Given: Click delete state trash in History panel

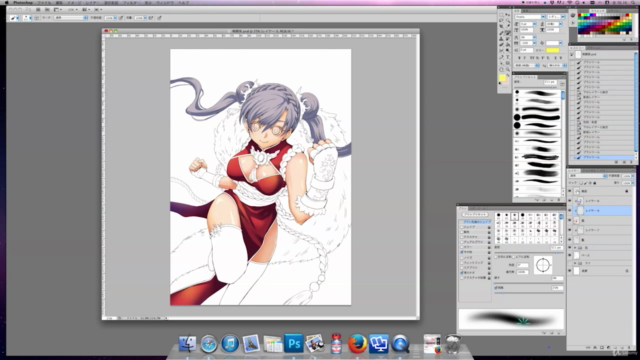Looking at the screenshot, I should 631,162.
